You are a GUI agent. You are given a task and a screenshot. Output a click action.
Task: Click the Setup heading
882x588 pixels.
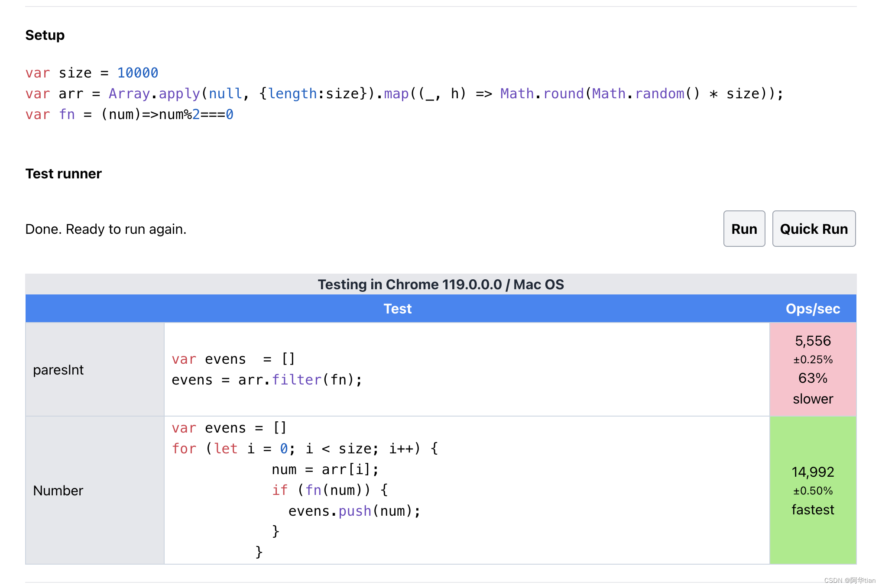point(45,35)
